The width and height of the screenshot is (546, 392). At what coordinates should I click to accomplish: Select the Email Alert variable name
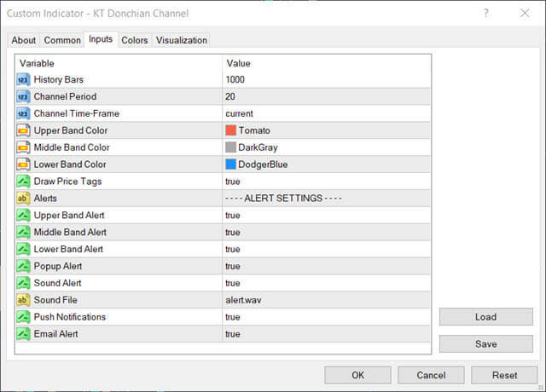tap(55, 334)
